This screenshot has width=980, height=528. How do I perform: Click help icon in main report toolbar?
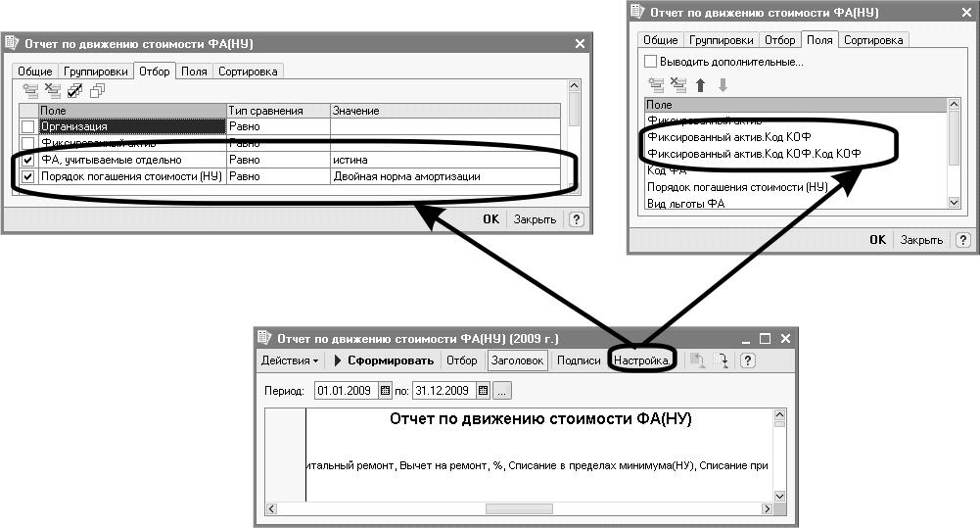pyautogui.click(x=747, y=360)
